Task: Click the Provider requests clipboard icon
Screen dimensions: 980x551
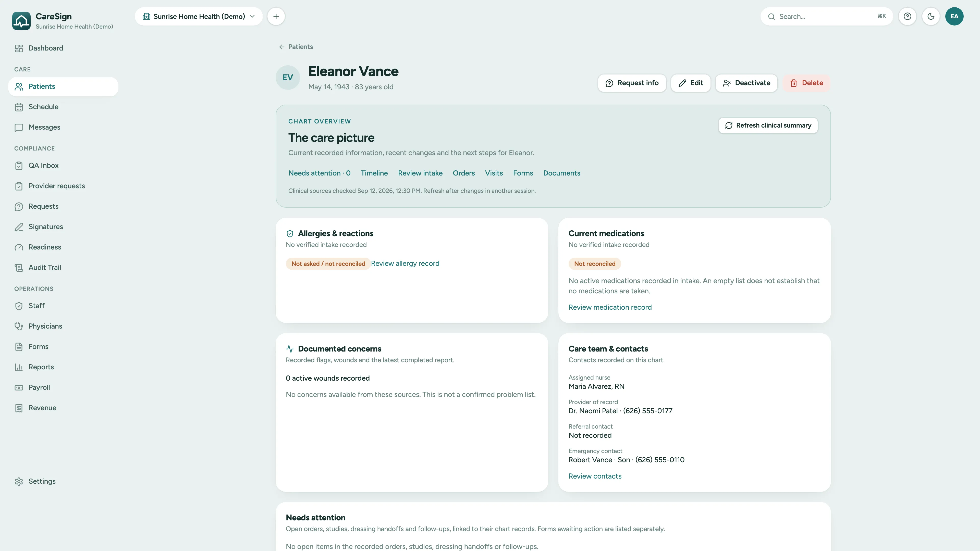Action: [19, 186]
